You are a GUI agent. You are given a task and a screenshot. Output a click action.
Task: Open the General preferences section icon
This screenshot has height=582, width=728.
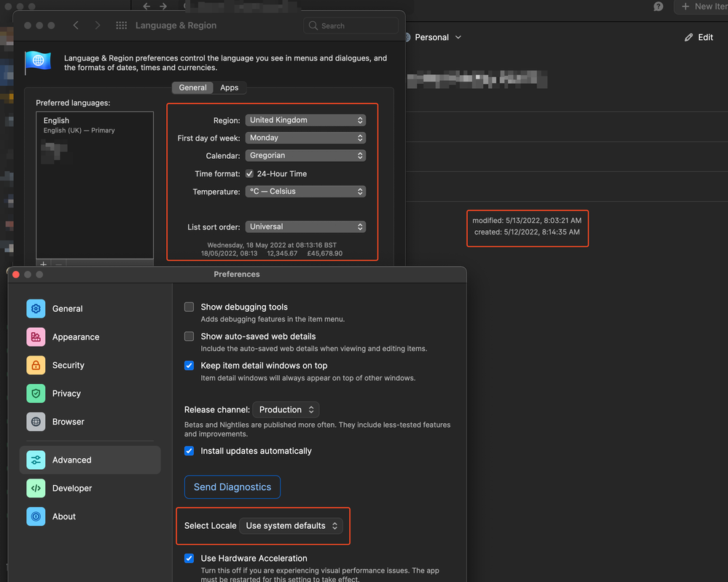[36, 309]
